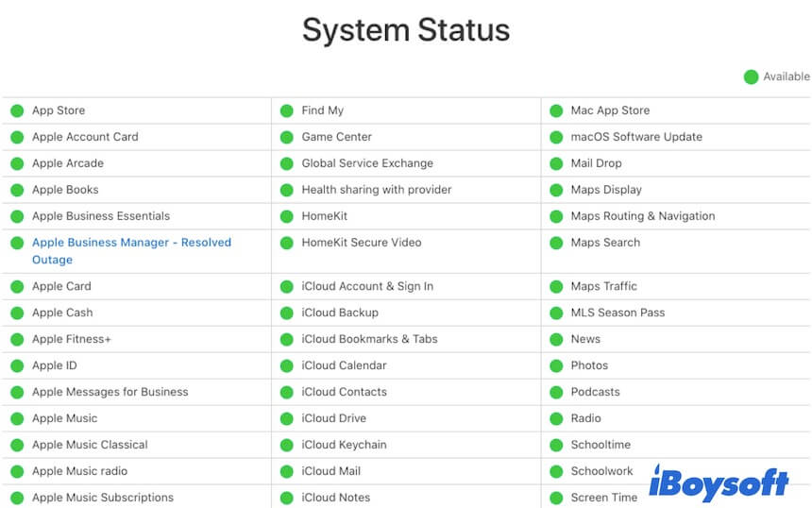Click green dot beside Apple Card

click(x=17, y=287)
